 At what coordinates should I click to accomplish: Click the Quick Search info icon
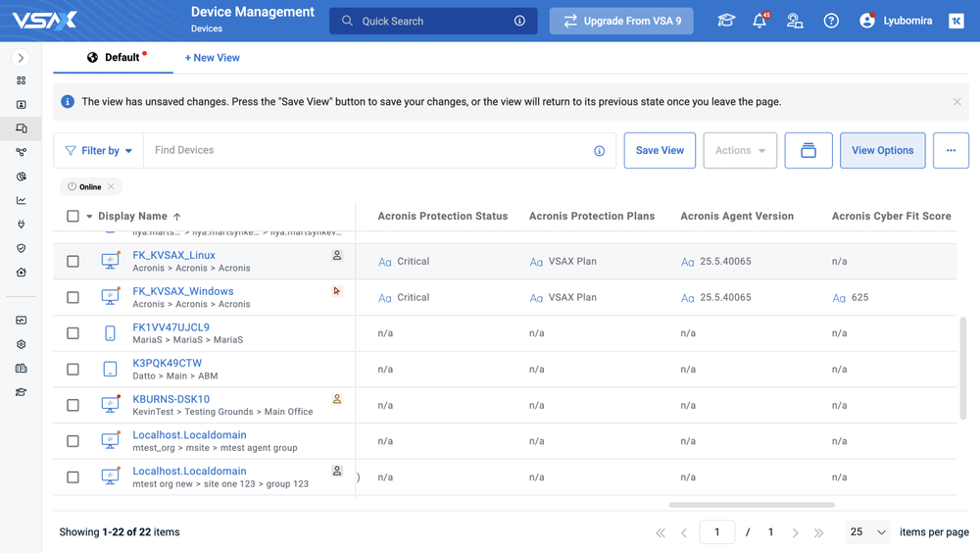(519, 21)
